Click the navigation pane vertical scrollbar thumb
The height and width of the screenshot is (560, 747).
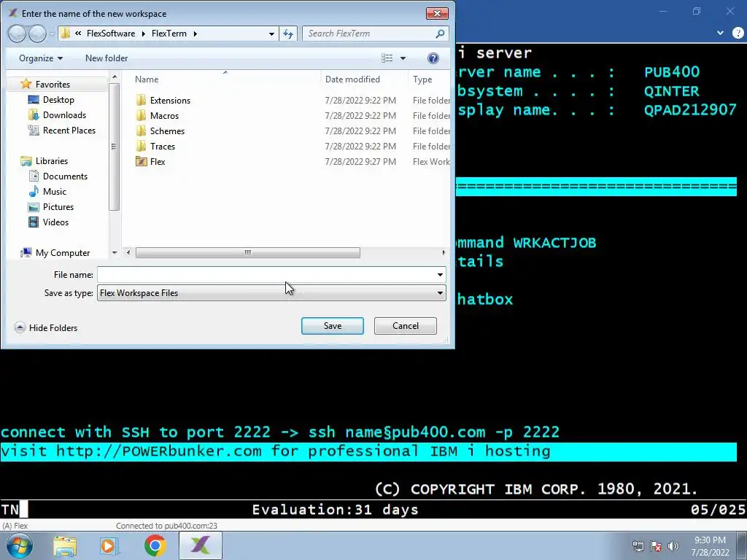(114, 147)
